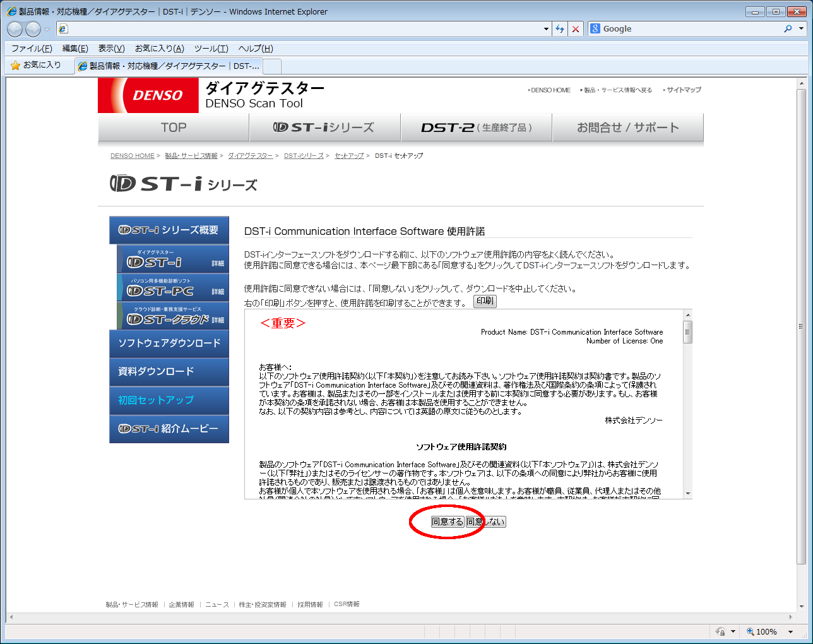Image resolution: width=813 pixels, height=644 pixels.
Task: Click the browser Back arrow button
Action: click(15, 29)
